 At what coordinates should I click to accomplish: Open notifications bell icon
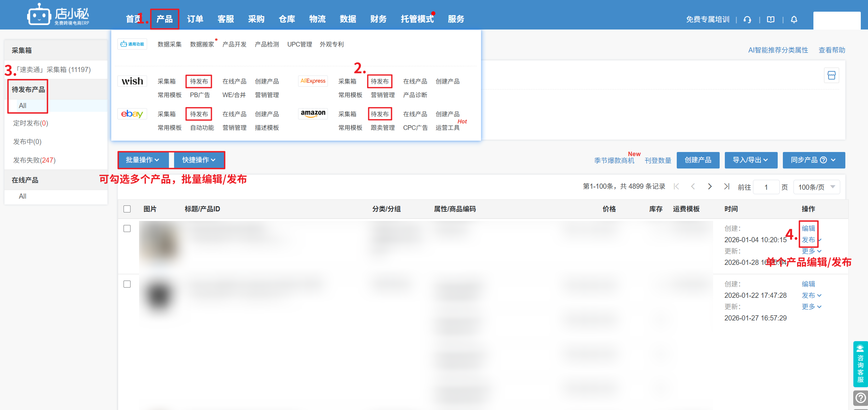pos(794,20)
